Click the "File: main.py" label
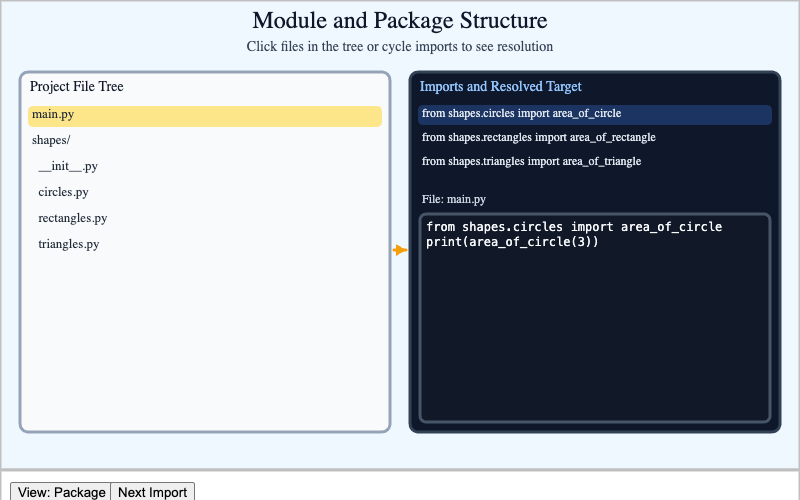800x500 pixels. pyautogui.click(x=454, y=200)
